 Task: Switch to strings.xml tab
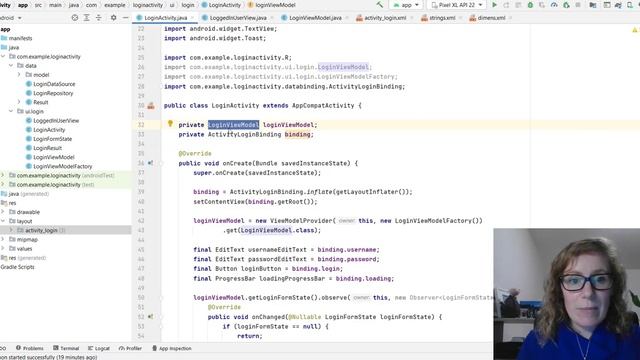pos(442,18)
